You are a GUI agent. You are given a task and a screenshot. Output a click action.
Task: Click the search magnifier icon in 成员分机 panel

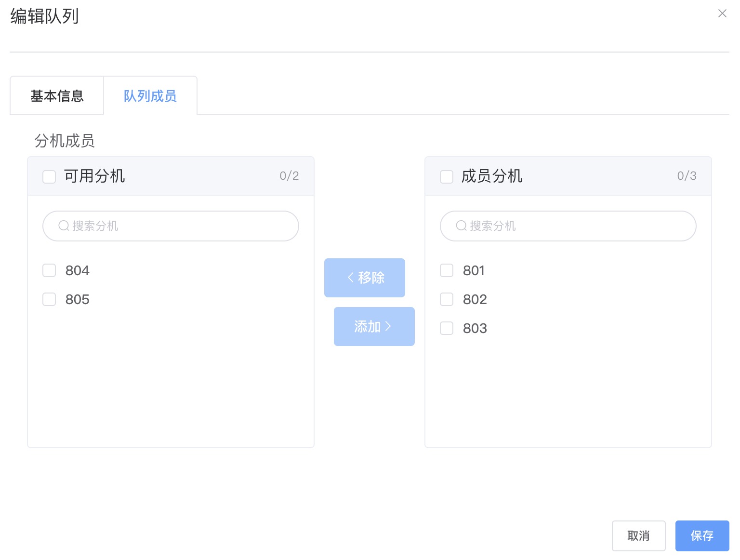[x=461, y=226]
